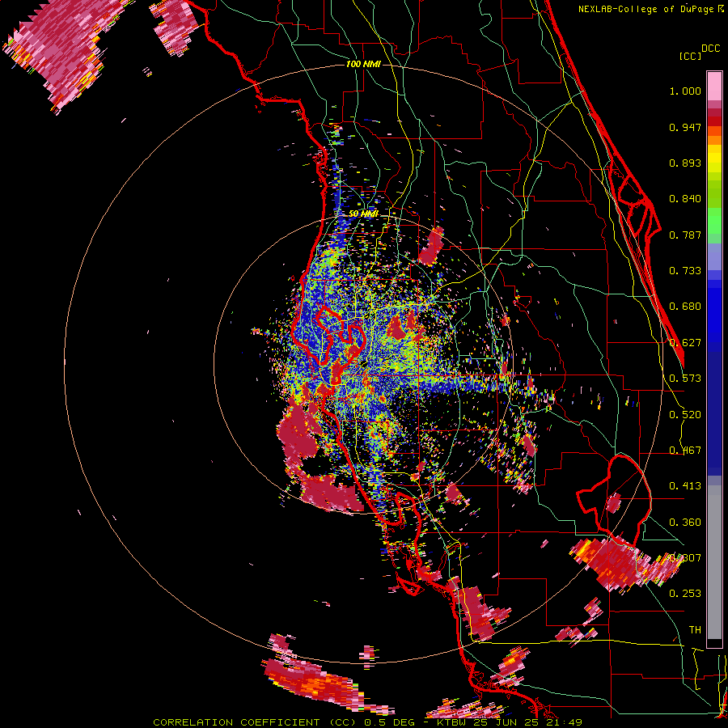Click the 21:49 timestamp in caption

pos(565,722)
